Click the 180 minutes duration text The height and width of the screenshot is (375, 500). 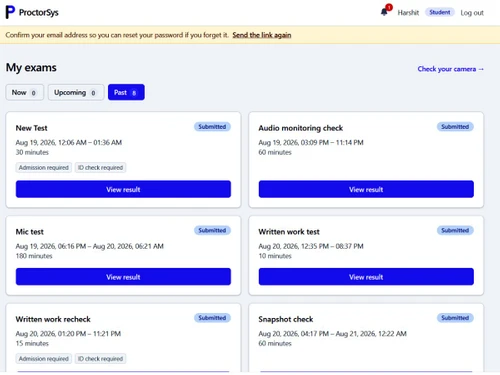(34, 256)
